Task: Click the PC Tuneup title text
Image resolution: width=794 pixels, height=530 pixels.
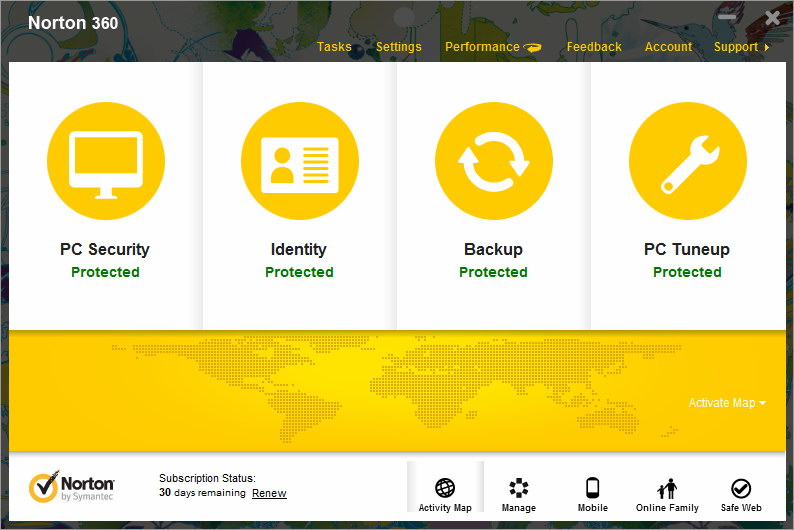Action: tap(687, 249)
